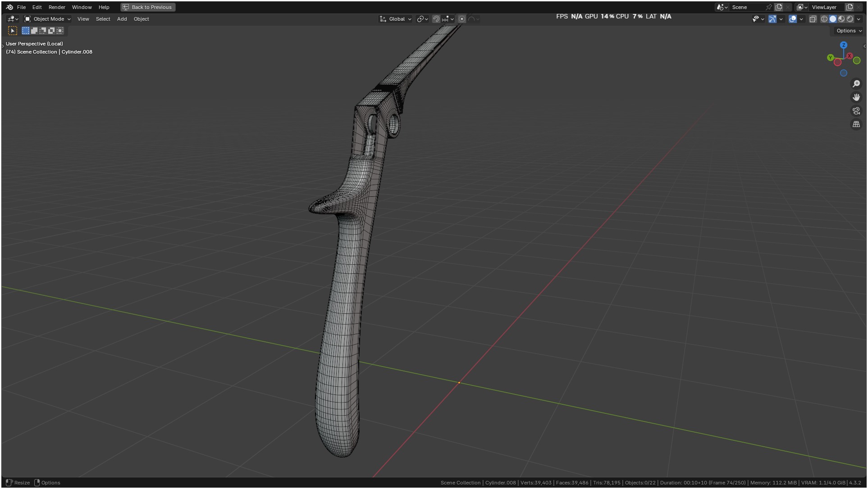Viewport: 868px width, 489px height.
Task: Click the zoom magnifier navigation icon
Action: 856,84
